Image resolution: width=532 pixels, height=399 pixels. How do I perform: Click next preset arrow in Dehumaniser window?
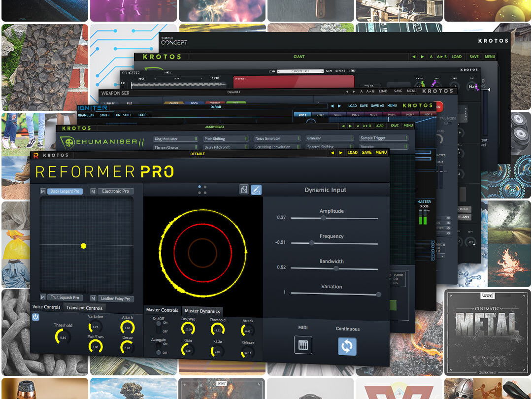coord(351,126)
